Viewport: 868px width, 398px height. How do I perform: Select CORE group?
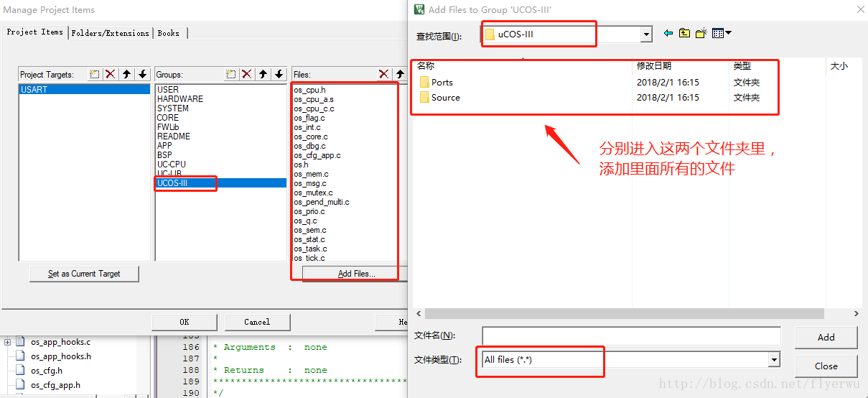(x=168, y=118)
